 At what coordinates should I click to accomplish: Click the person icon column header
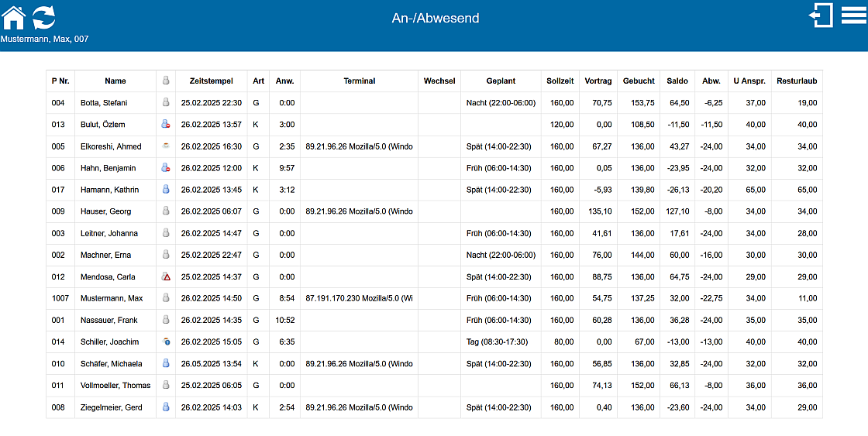[165, 81]
